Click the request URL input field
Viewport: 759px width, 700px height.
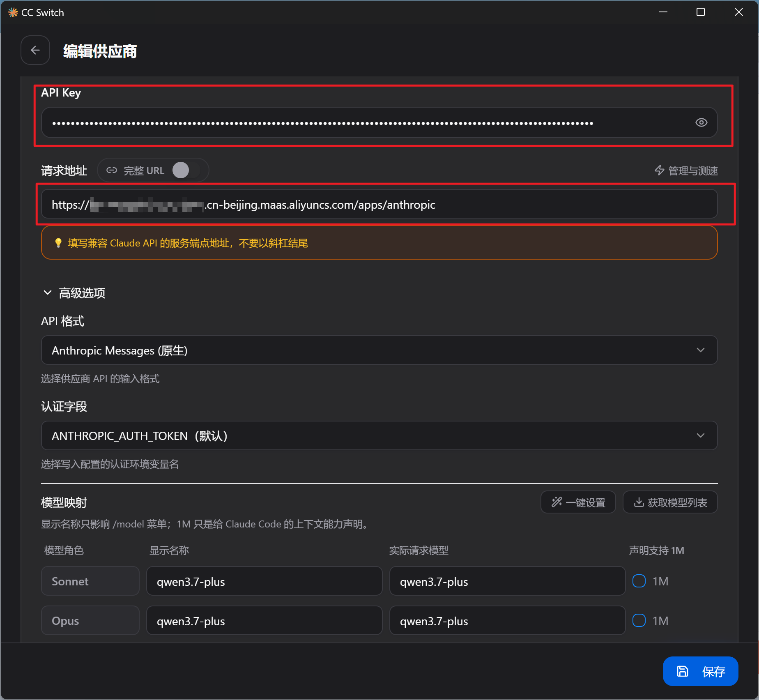[379, 204]
